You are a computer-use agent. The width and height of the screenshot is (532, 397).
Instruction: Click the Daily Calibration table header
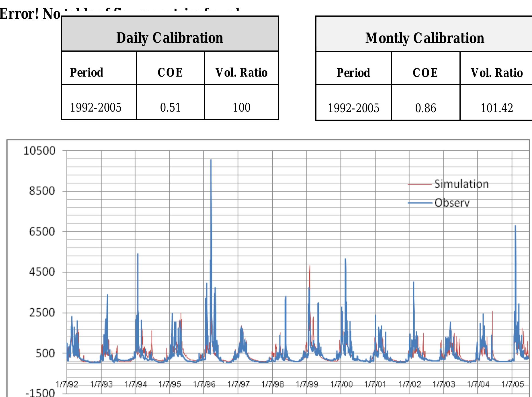click(170, 38)
